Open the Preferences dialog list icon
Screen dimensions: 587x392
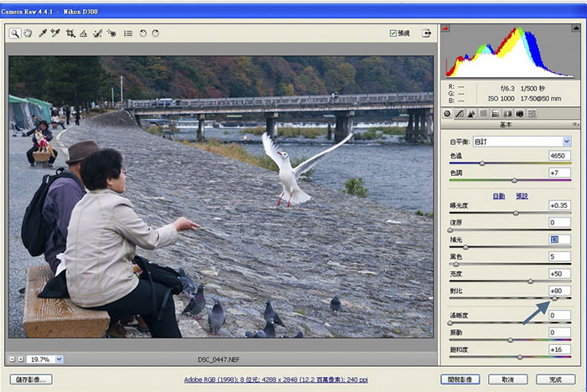pos(127,34)
